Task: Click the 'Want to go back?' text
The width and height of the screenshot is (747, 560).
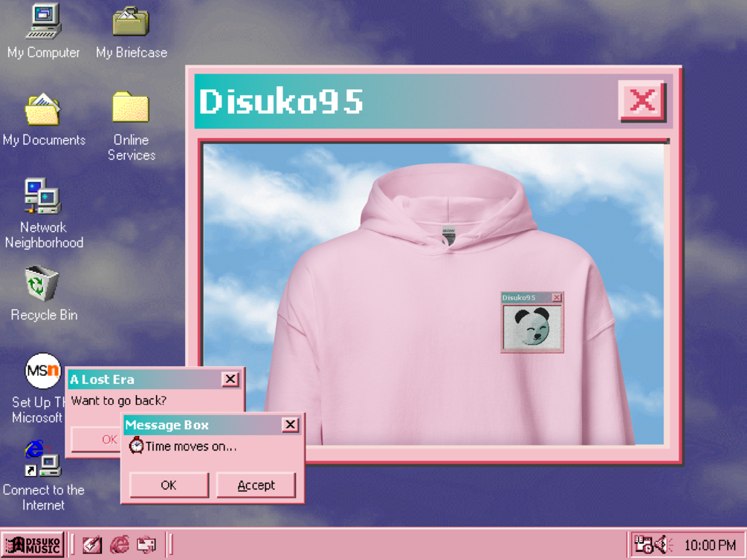Action: (119, 400)
